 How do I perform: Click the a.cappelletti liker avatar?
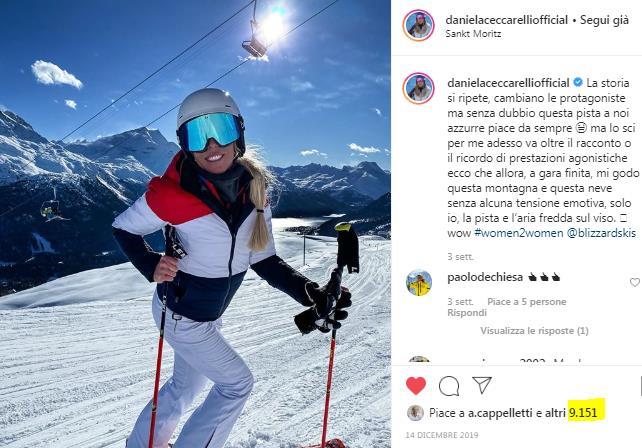coord(415,413)
